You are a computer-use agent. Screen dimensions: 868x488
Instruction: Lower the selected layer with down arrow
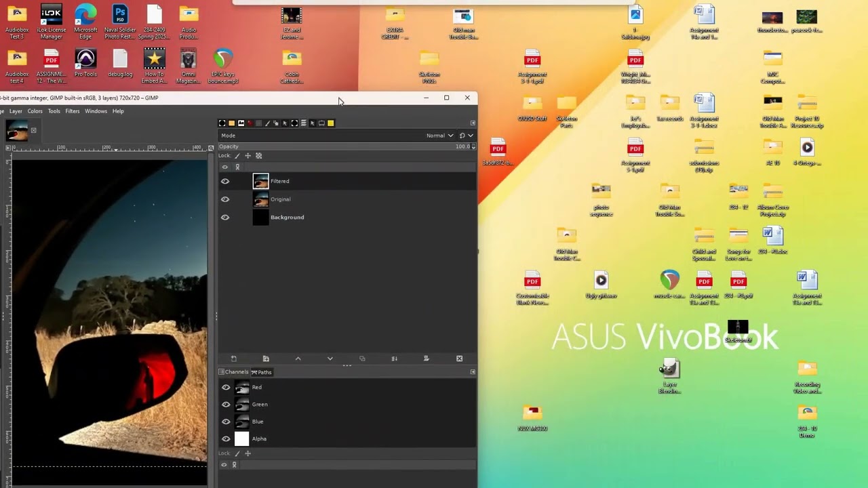coord(330,359)
